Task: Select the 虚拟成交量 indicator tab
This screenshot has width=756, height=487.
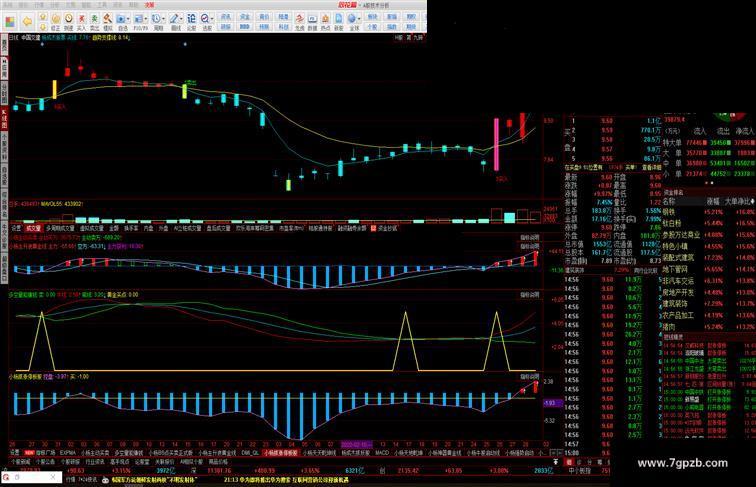Action: [x=91, y=228]
